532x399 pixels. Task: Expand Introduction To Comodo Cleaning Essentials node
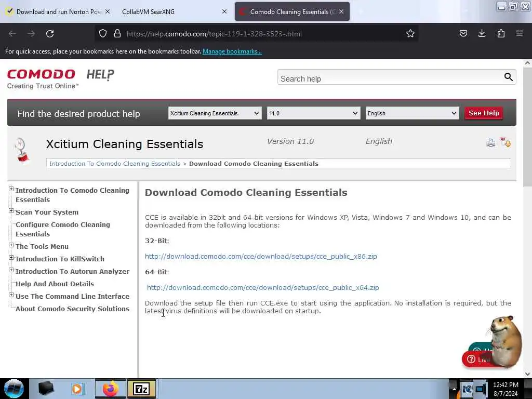click(11, 189)
